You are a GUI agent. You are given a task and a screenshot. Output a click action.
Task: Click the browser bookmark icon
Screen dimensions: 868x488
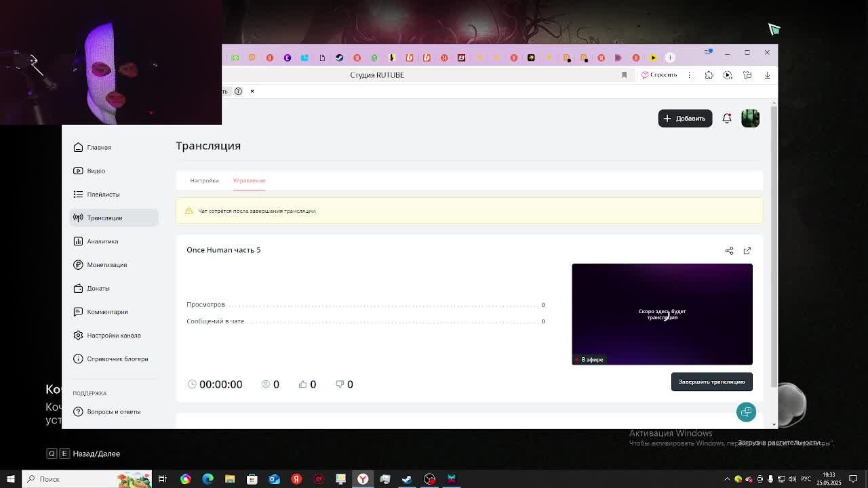pyautogui.click(x=624, y=75)
